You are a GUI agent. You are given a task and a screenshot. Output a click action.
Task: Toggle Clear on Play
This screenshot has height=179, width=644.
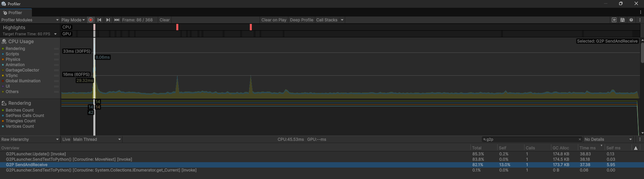tap(274, 20)
